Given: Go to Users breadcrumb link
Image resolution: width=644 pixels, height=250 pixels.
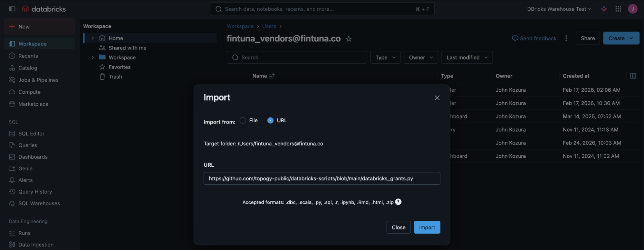Looking at the screenshot, I should 269,26.
